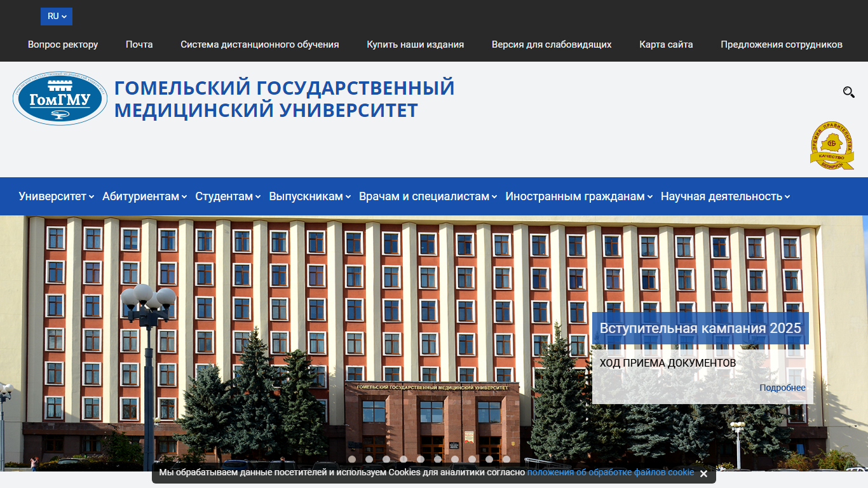Open the Вопрос ректору link
This screenshot has height=488, width=868.
(x=63, y=44)
